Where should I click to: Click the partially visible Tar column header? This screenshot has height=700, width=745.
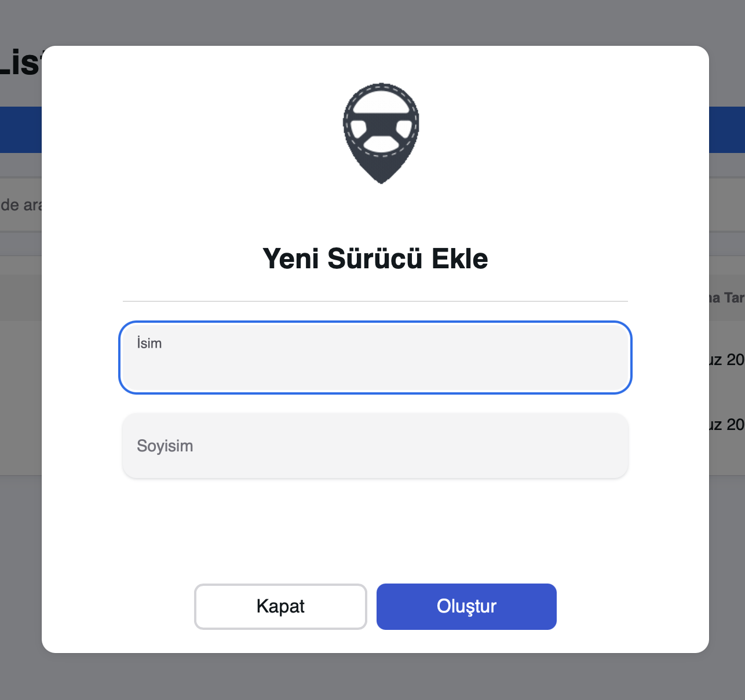(x=727, y=298)
